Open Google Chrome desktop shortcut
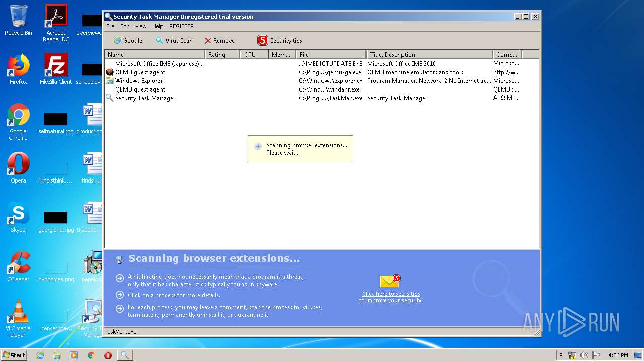 18,122
